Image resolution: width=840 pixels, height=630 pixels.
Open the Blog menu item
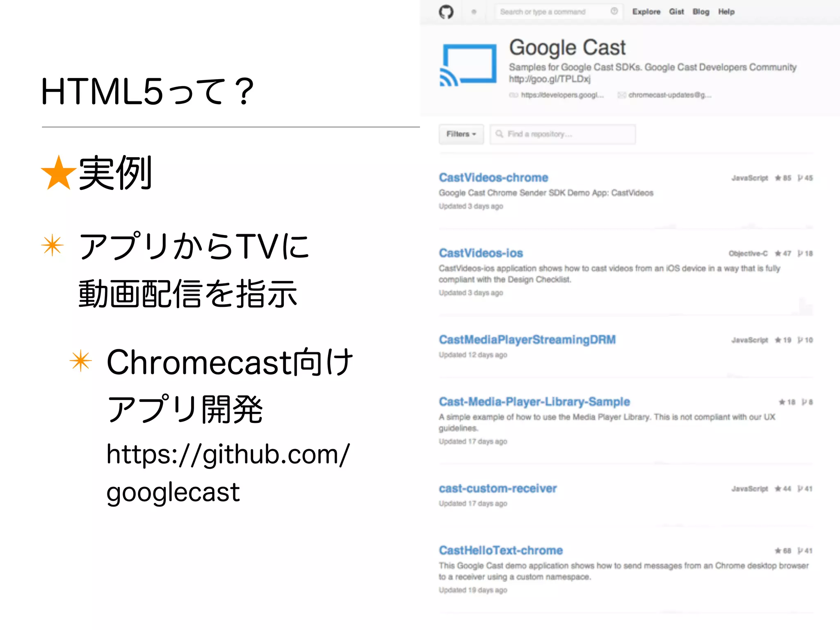pos(701,12)
